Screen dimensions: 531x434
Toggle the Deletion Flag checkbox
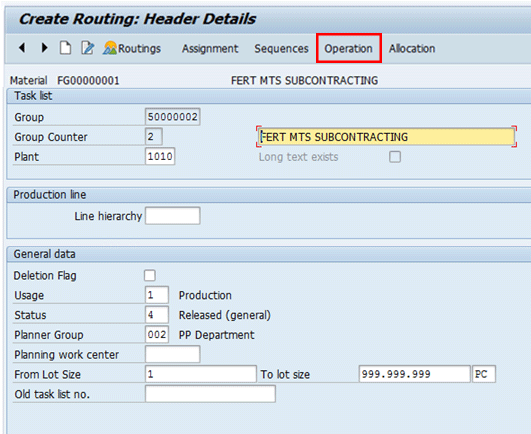pos(150,276)
